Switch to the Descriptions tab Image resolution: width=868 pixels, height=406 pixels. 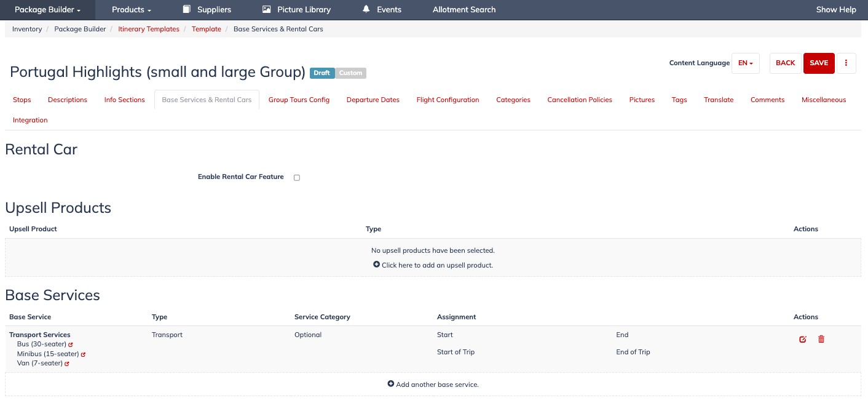click(68, 100)
